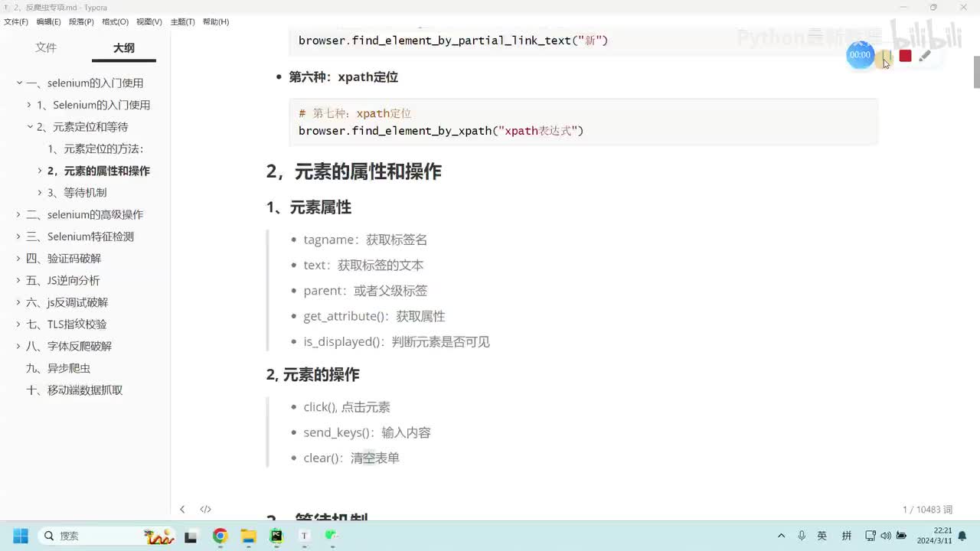
Task: Stop recording with the red square button
Action: 905,56
